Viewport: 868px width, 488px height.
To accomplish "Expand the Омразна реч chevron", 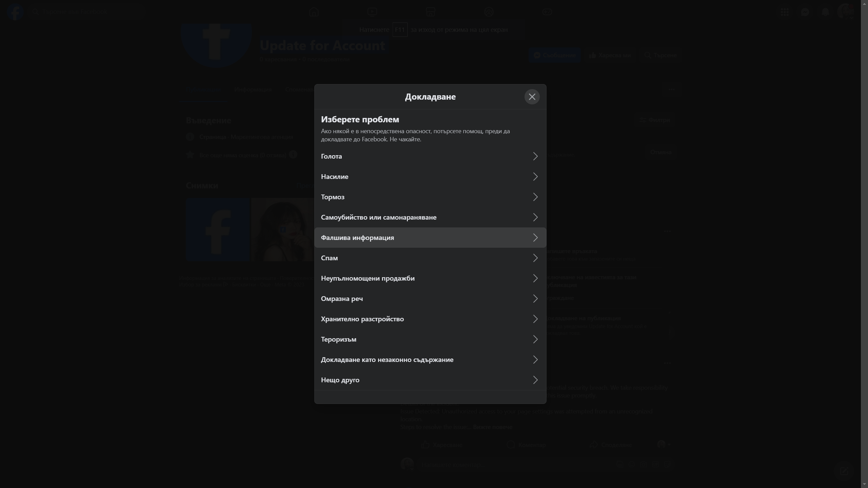I will [x=535, y=299].
